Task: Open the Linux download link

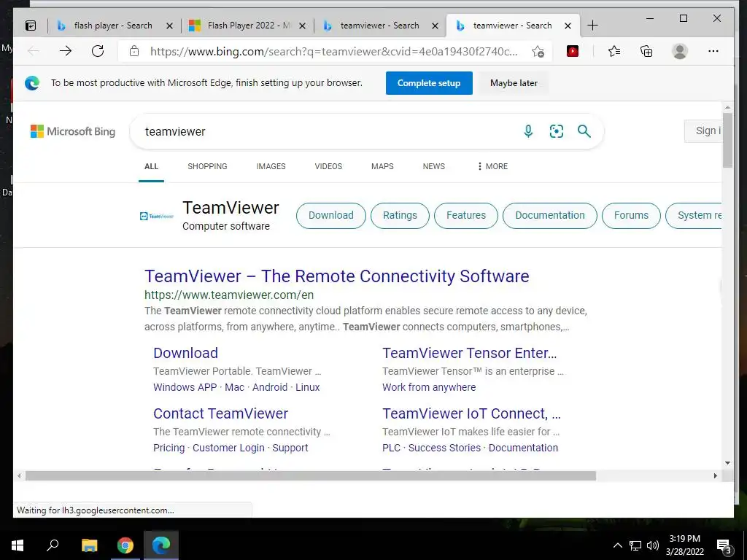Action: click(x=307, y=387)
